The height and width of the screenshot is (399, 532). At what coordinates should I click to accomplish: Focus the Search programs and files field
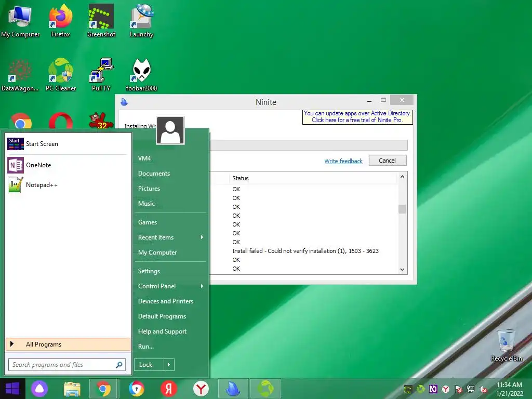pyautogui.click(x=67, y=365)
